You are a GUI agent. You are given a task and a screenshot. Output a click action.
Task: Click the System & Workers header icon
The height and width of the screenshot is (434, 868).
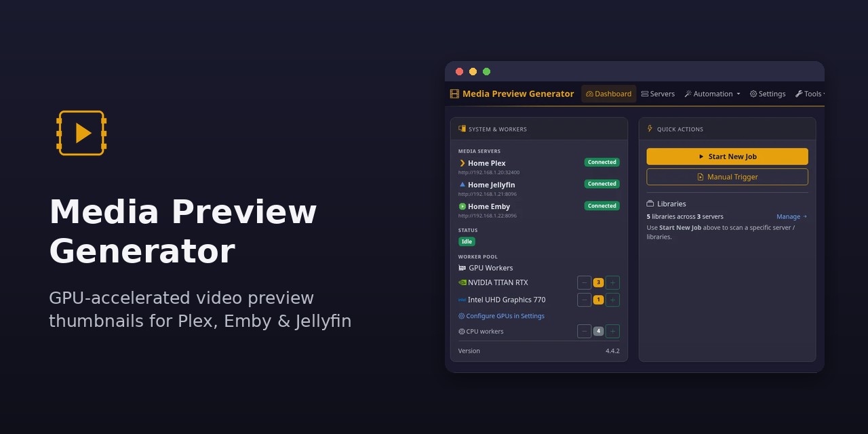coord(462,129)
